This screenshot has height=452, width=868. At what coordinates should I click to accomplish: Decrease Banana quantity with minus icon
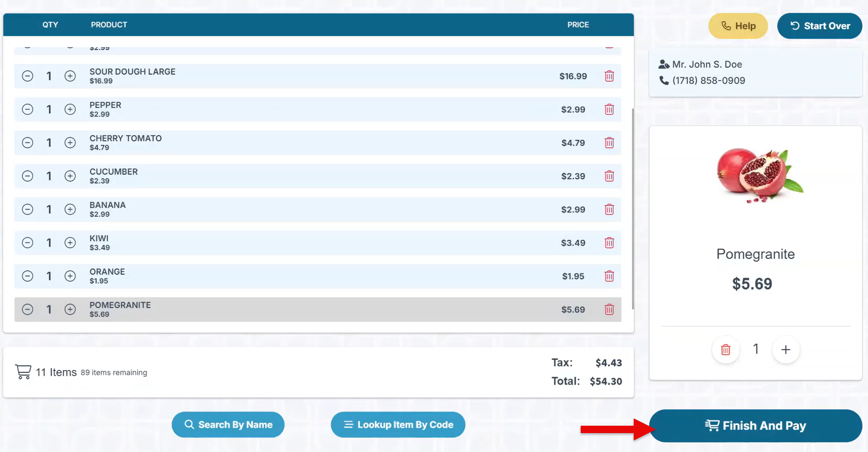28,209
